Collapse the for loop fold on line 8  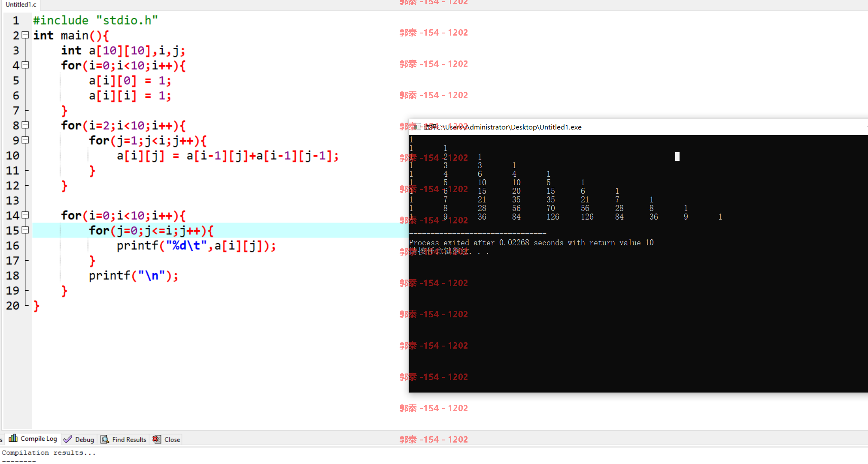coord(25,125)
